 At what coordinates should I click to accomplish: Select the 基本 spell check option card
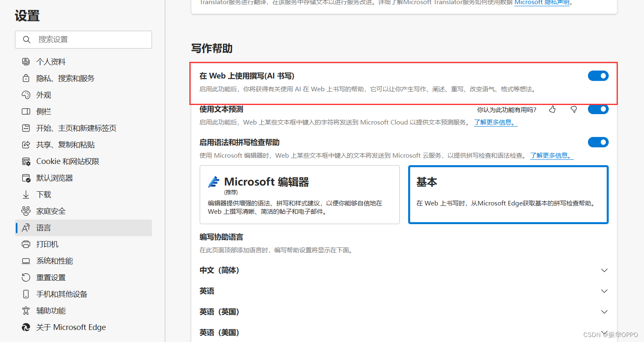(x=508, y=195)
